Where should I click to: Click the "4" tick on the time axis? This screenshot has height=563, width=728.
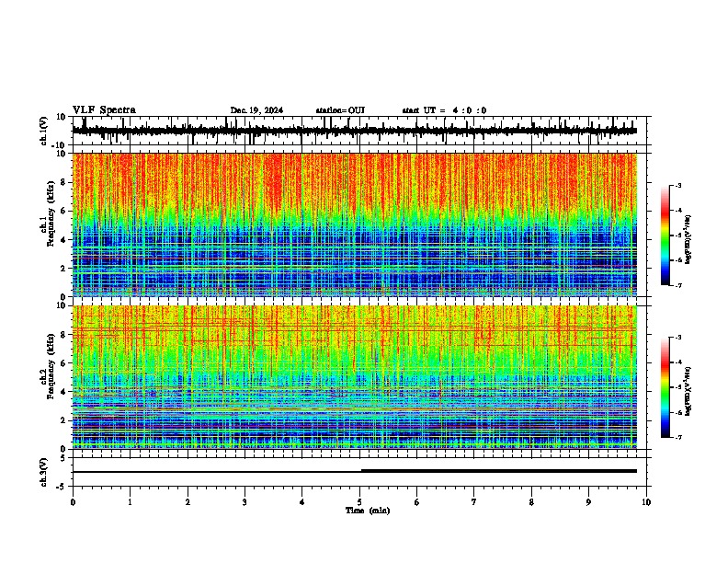pyautogui.click(x=301, y=501)
